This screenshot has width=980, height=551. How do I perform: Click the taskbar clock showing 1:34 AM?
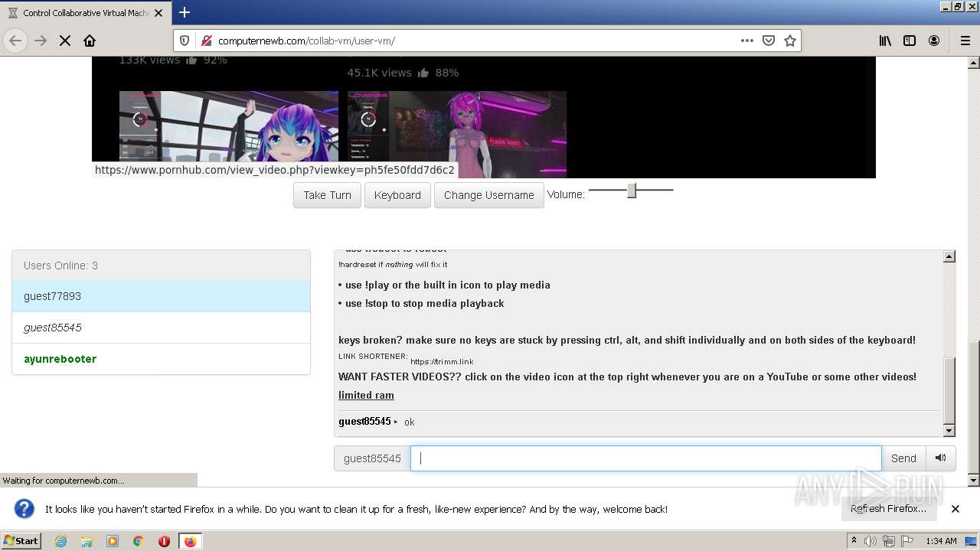click(x=941, y=541)
